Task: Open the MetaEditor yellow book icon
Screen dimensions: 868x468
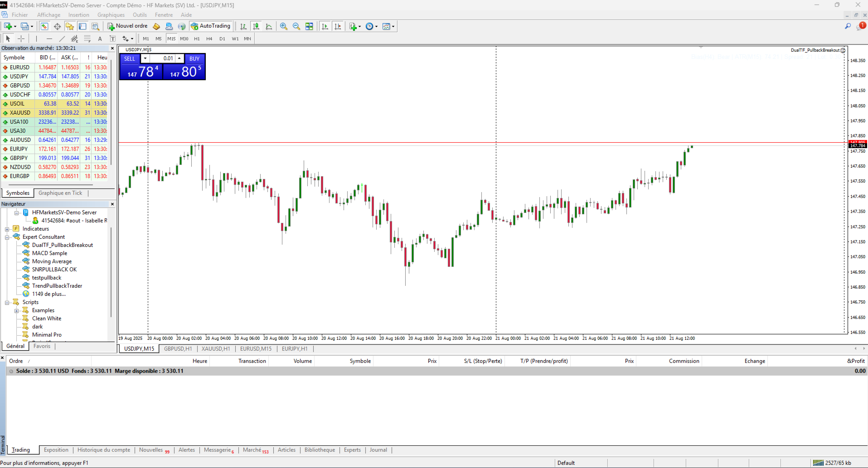Action: [x=156, y=26]
